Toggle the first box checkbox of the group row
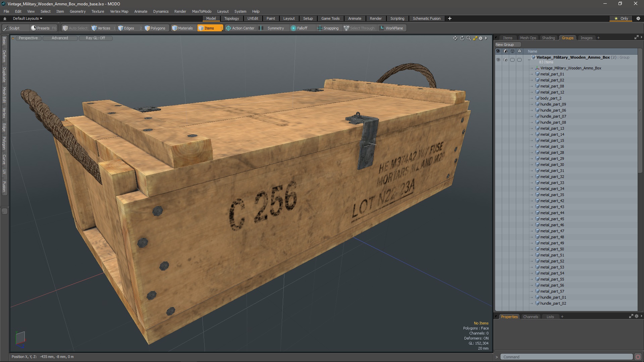The width and height of the screenshot is (644, 362). 512,60
